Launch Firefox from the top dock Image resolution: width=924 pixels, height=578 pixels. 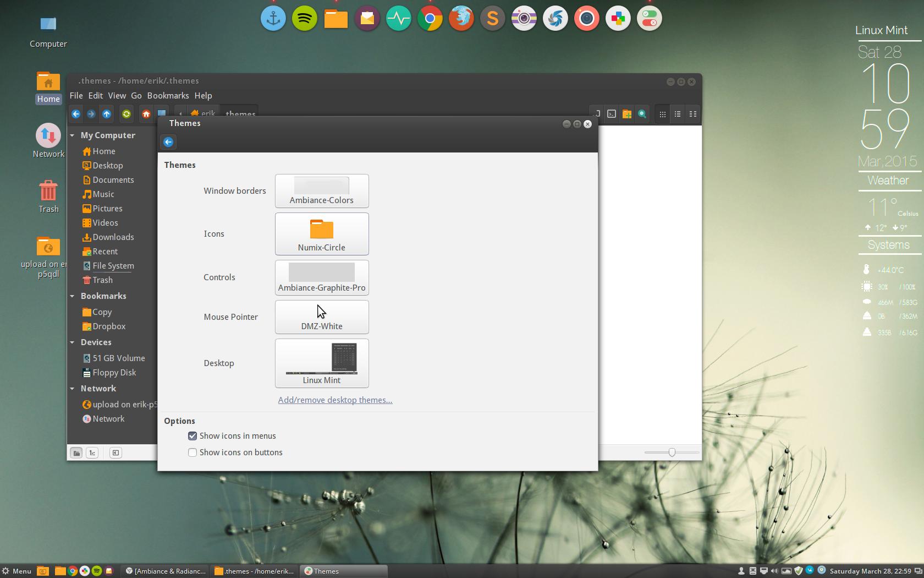click(x=461, y=19)
